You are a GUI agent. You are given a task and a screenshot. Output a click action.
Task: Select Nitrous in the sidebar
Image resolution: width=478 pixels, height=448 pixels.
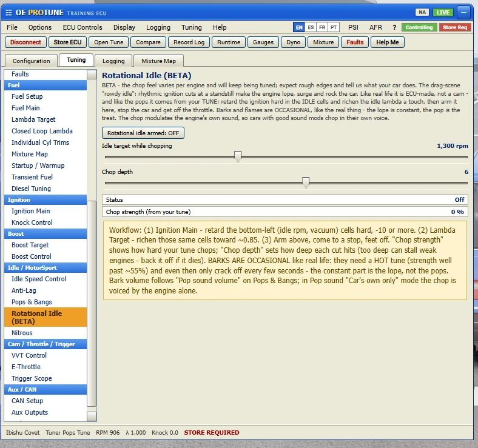pyautogui.click(x=45, y=333)
